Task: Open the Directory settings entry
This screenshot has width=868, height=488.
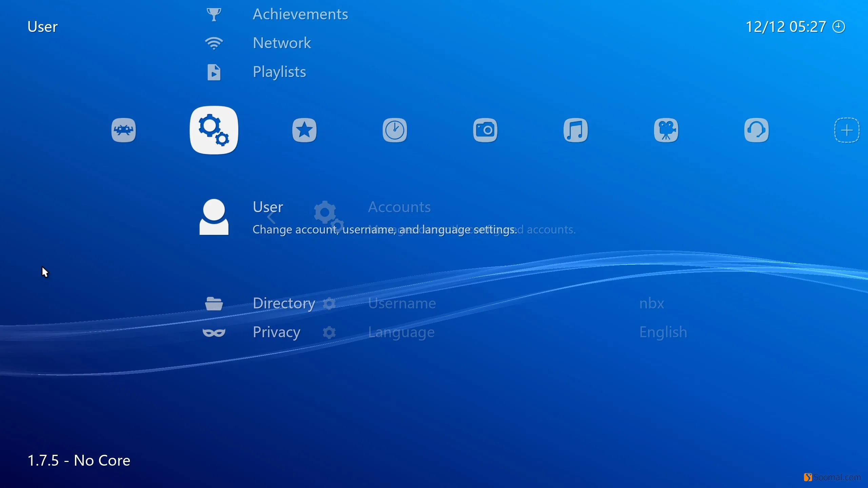Action: point(284,303)
